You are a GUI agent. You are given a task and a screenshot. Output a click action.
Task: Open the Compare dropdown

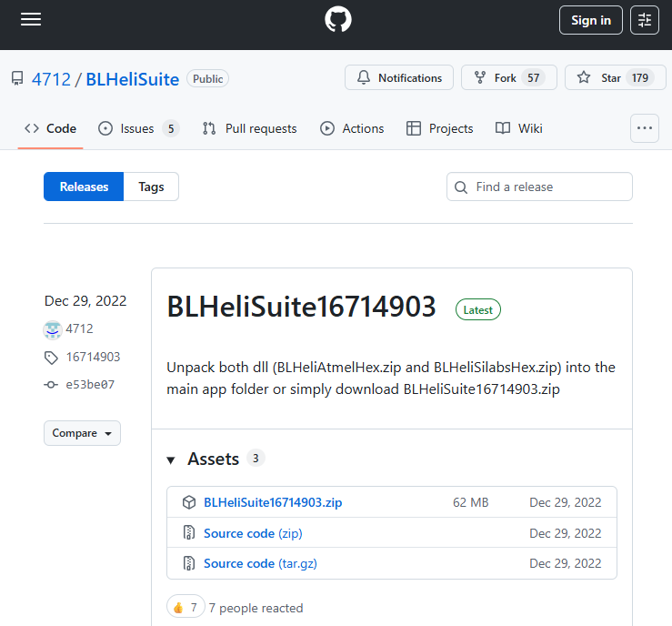coord(82,433)
